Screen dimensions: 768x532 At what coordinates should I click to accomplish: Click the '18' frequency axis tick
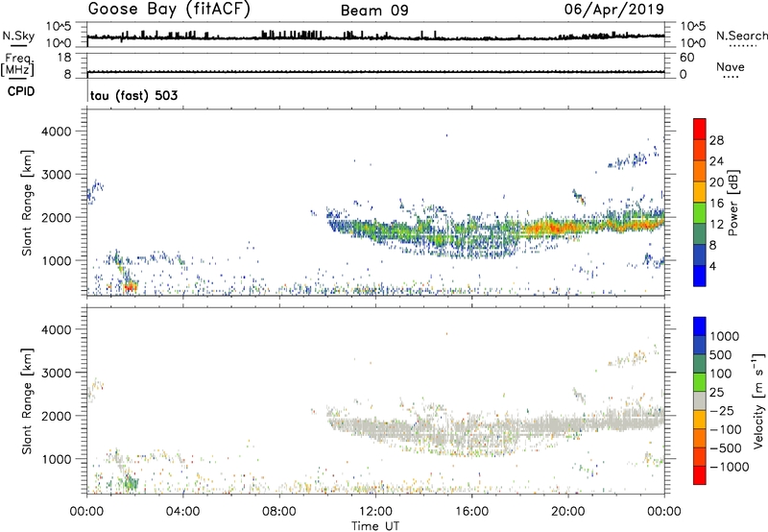[64, 58]
